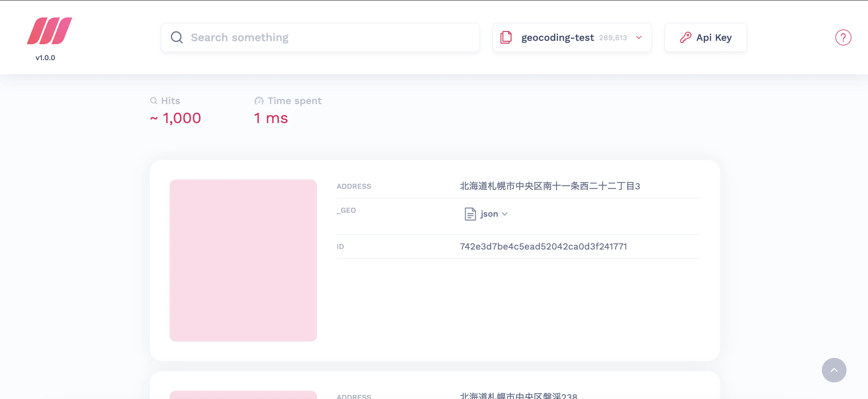Click the Time spent gauge icon
Viewport: 868px width, 399px height.
click(259, 101)
